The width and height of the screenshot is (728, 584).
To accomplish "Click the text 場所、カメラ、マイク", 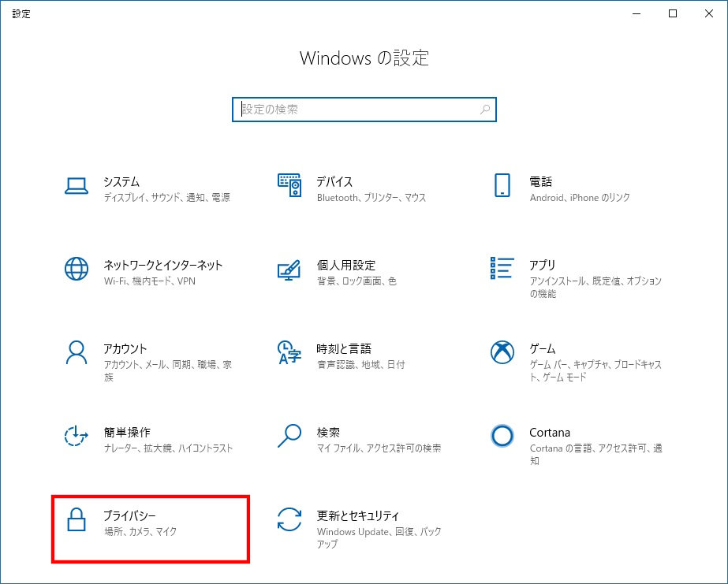I will [140, 531].
